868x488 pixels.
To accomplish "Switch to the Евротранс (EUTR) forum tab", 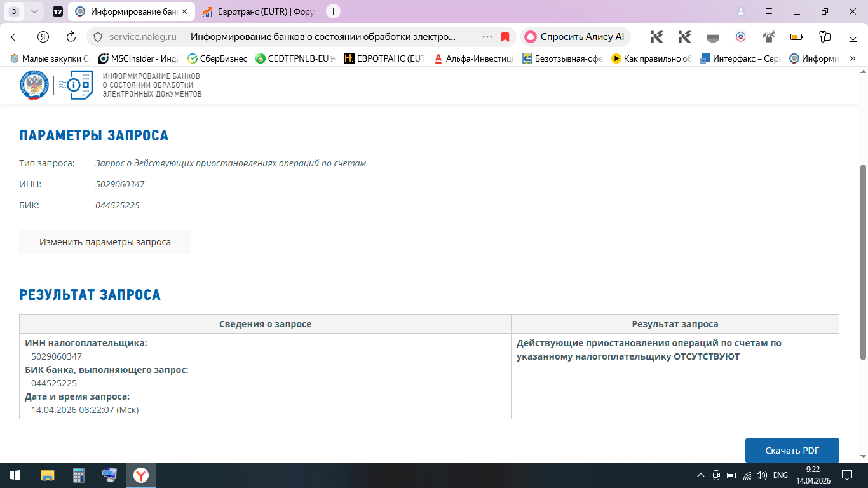I will click(258, 11).
